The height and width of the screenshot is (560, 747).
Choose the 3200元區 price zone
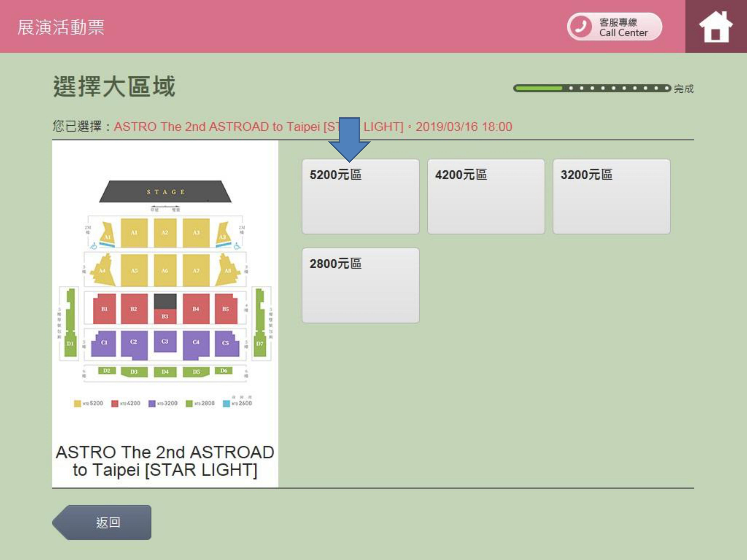pos(611,197)
